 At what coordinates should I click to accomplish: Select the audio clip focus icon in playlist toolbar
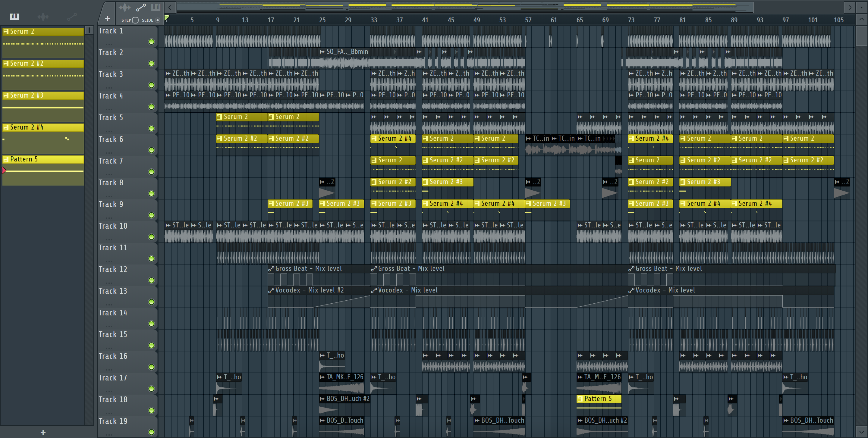[124, 7]
